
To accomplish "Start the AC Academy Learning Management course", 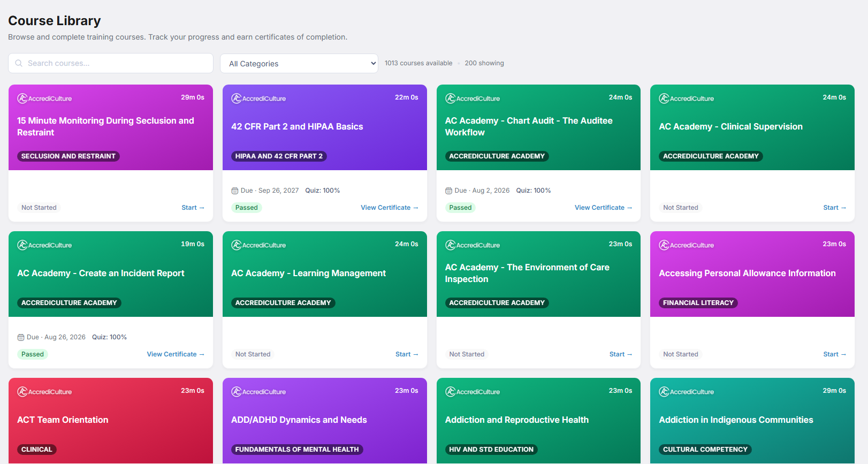I will point(407,354).
